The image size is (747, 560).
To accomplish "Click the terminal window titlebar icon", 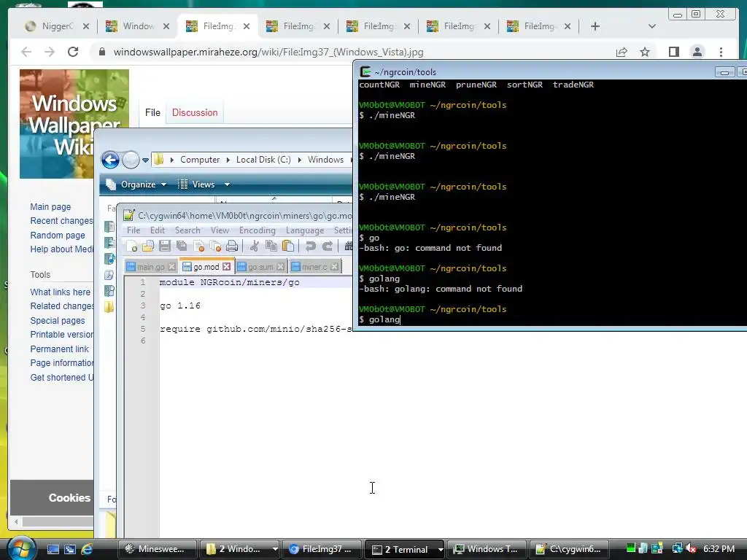I will click(365, 72).
